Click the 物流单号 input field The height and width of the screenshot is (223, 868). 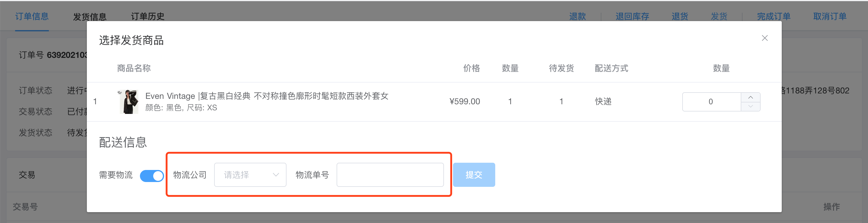[390, 175]
